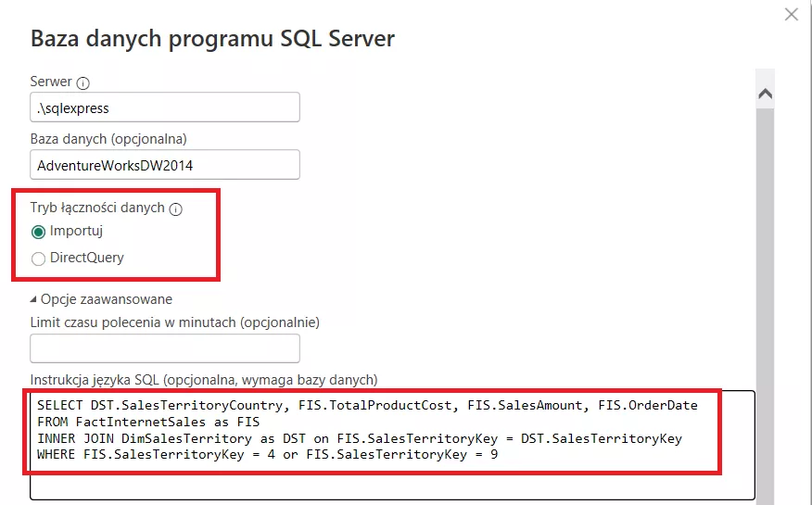812x505 pixels.
Task: Collapse the Opcje zaawansowane section
Action: pyautogui.click(x=35, y=299)
